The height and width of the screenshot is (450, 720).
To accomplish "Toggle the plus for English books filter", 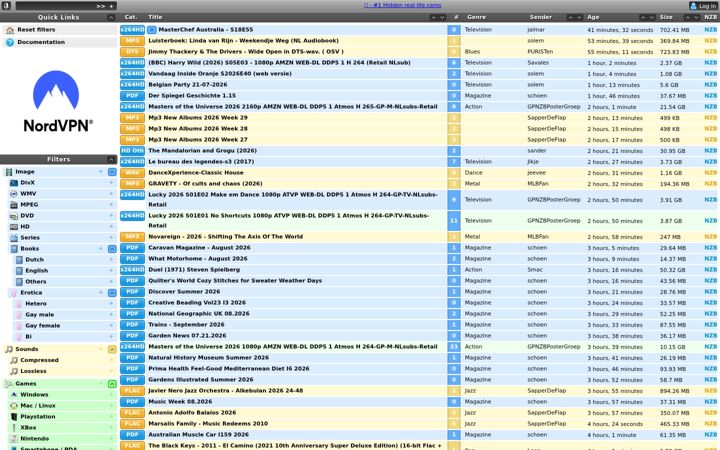I will [111, 271].
